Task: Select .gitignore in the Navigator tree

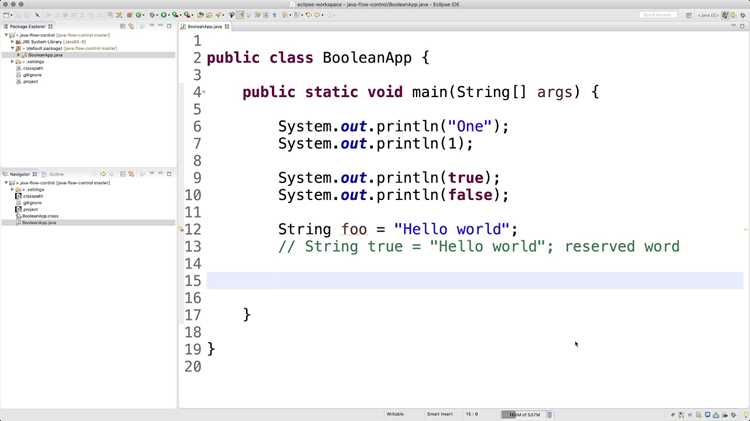Action: point(32,203)
